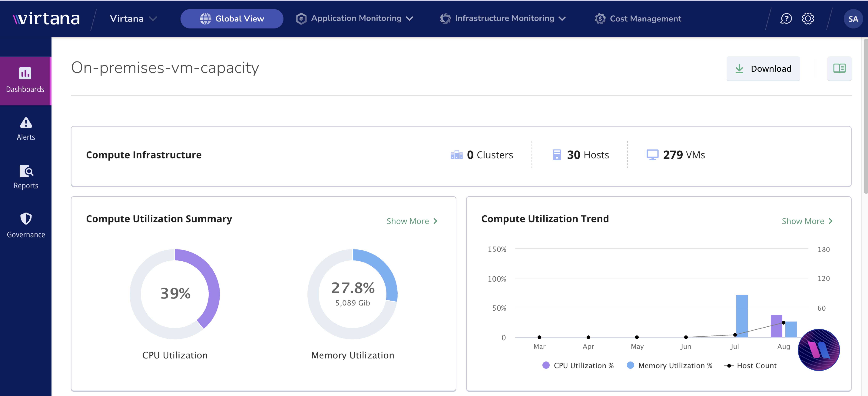Click the green download arrow icon
Screen dimensions: 868x396
click(739, 69)
